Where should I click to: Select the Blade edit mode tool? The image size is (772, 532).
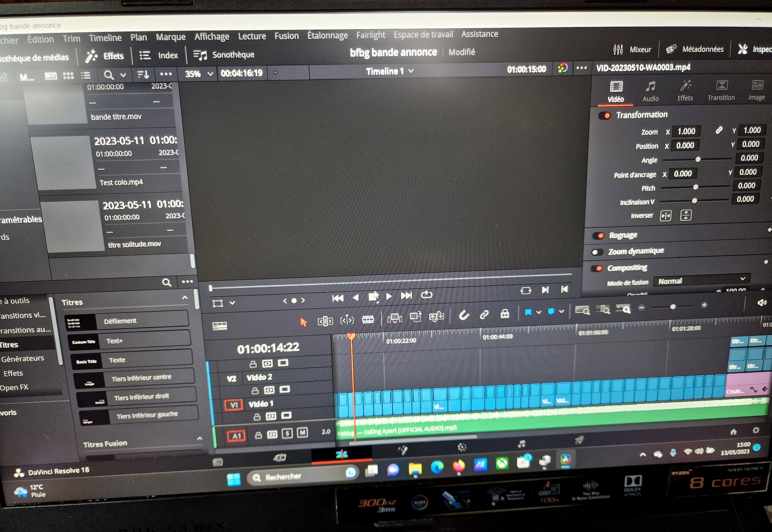pyautogui.click(x=368, y=320)
